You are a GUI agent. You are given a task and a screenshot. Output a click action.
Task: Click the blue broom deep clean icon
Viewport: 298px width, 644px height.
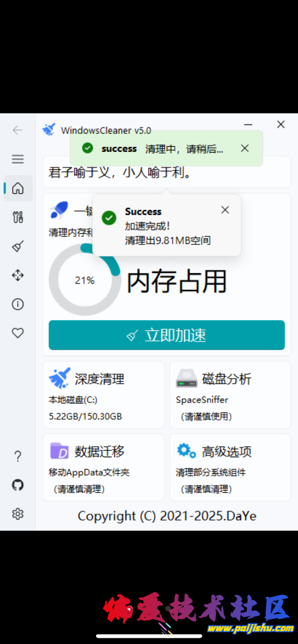59,378
